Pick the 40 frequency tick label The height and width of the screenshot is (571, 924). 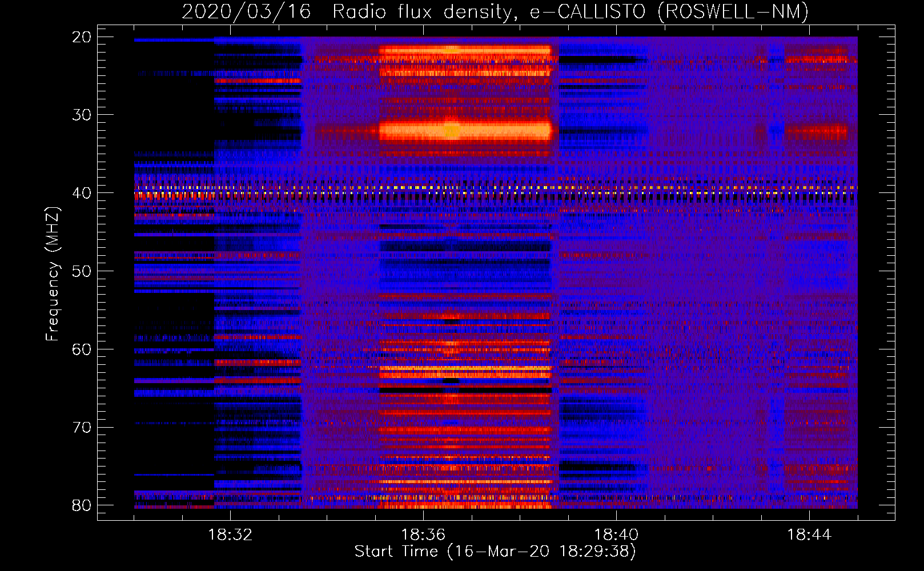[x=82, y=193]
